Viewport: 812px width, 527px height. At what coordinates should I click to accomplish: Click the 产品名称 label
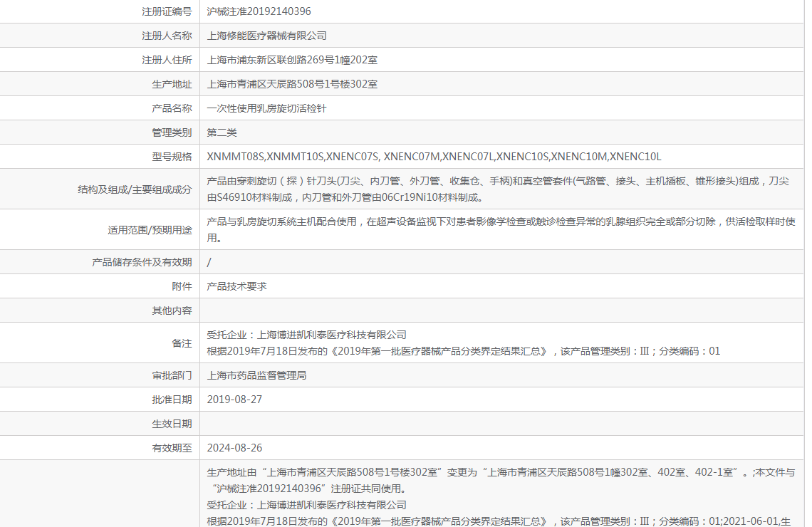point(172,108)
